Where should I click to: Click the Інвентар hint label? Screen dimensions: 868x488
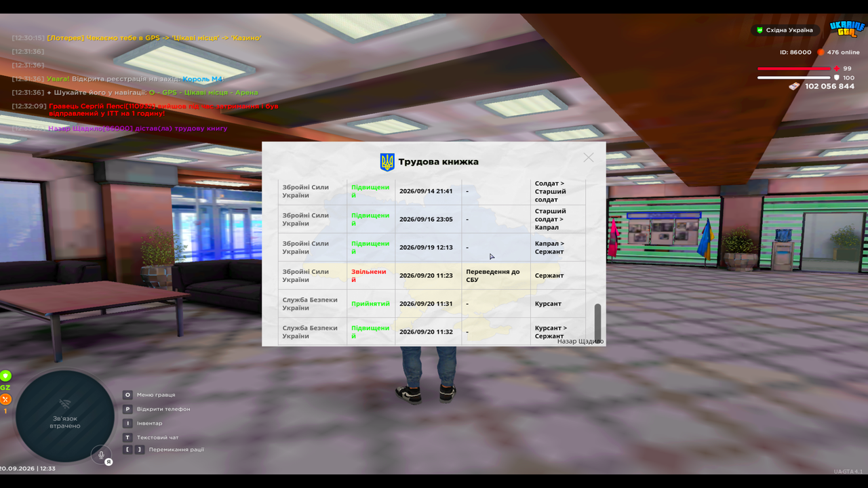click(x=149, y=423)
